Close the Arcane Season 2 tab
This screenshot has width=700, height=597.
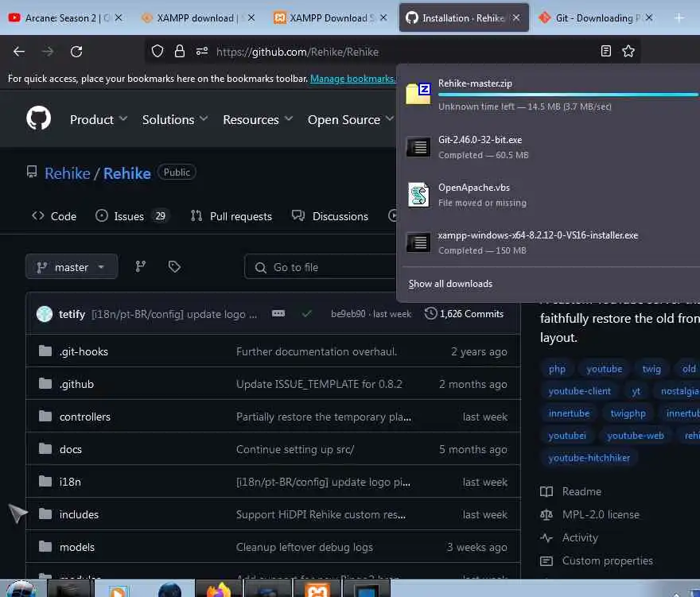[x=119, y=17]
